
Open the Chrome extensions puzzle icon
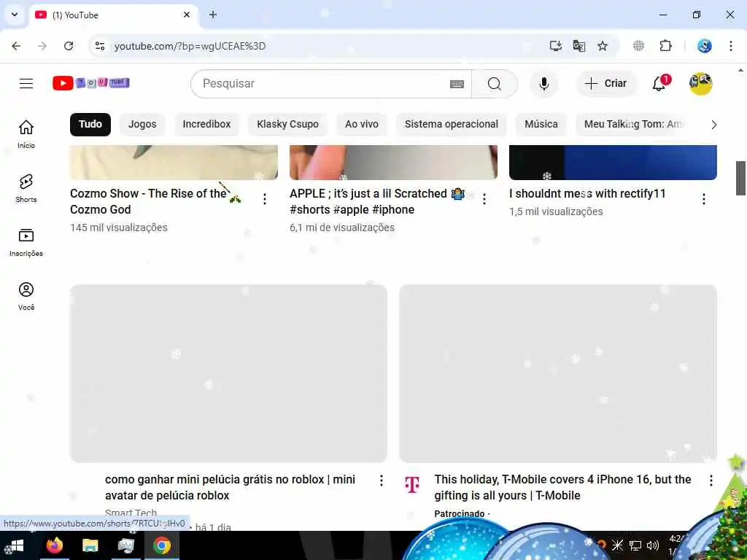tap(665, 46)
